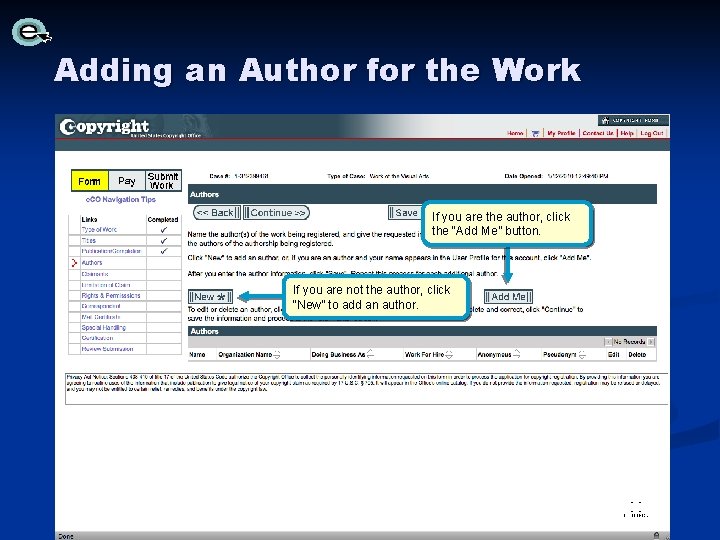Click New to add an author

click(x=210, y=297)
